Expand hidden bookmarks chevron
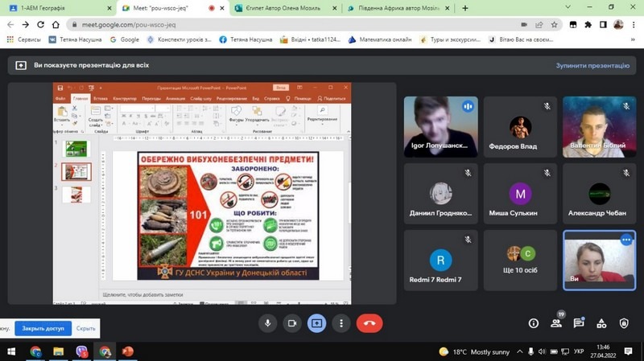Viewport: 644px width, 361px height. click(x=633, y=39)
